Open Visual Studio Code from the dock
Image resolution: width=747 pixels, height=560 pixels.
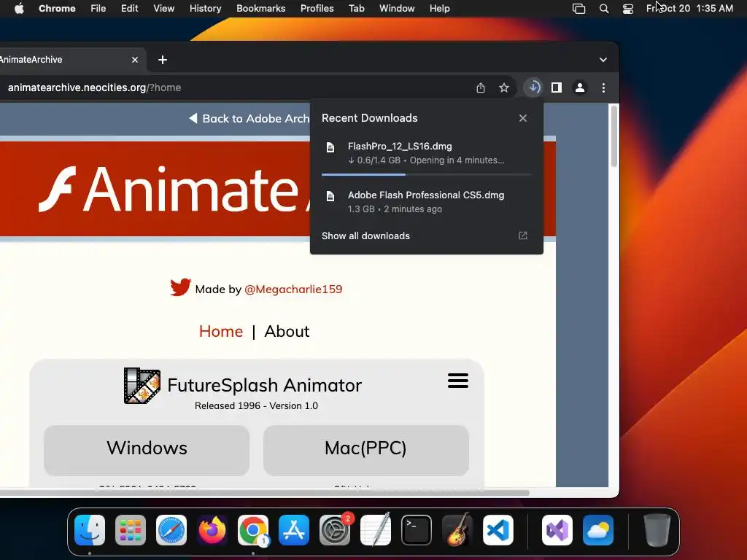[x=498, y=530]
